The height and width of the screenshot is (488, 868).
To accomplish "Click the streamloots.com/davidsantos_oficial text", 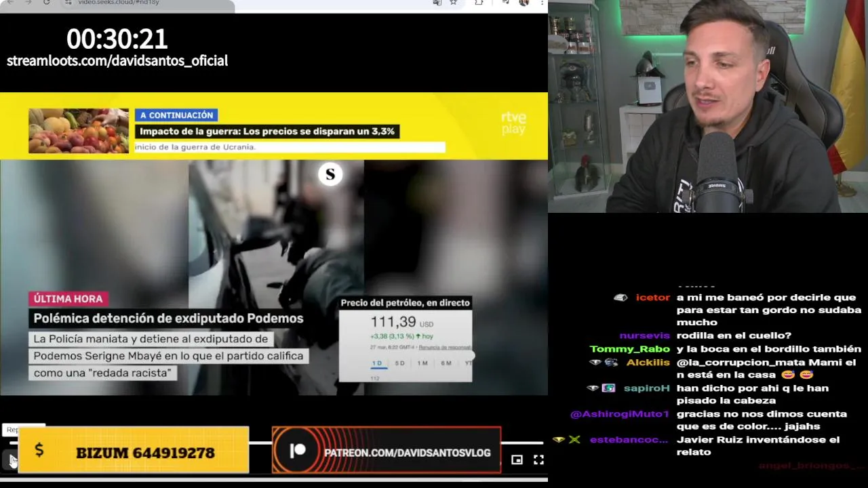I will pos(117,61).
